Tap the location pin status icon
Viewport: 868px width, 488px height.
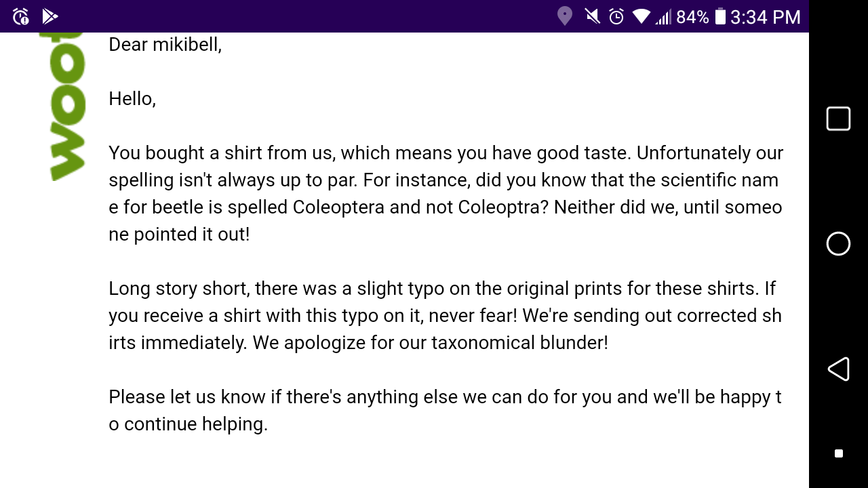coord(564,16)
